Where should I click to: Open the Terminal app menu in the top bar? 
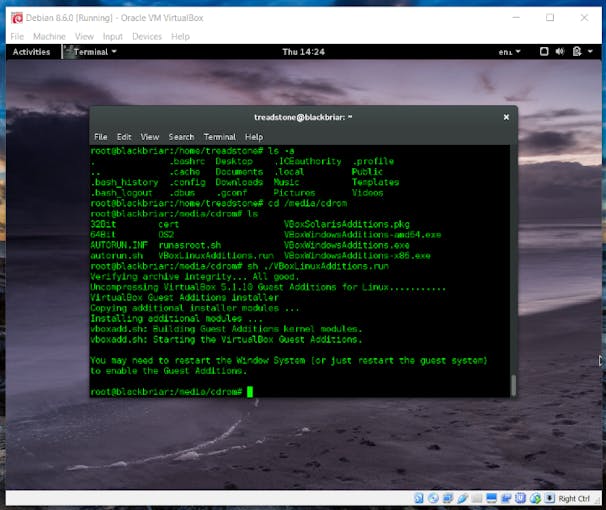pos(90,52)
